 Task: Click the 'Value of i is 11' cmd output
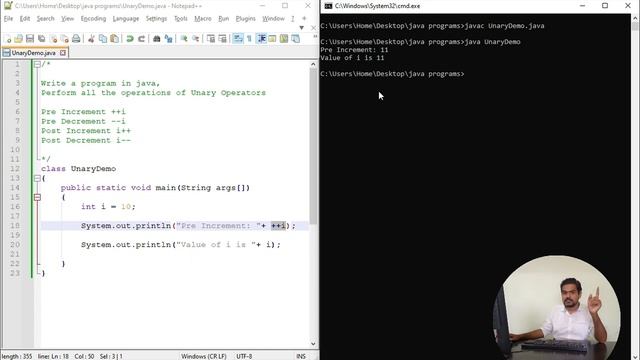(x=352, y=58)
